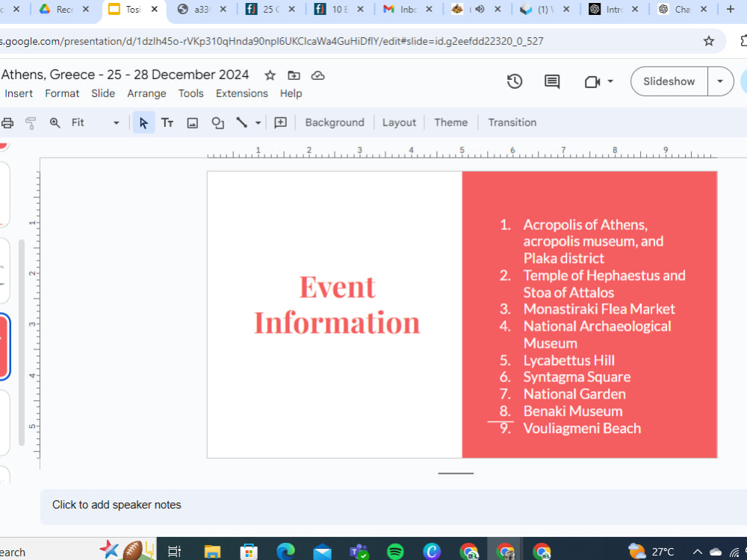This screenshot has height=560, width=747.
Task: Open version history clock icon
Action: [515, 81]
